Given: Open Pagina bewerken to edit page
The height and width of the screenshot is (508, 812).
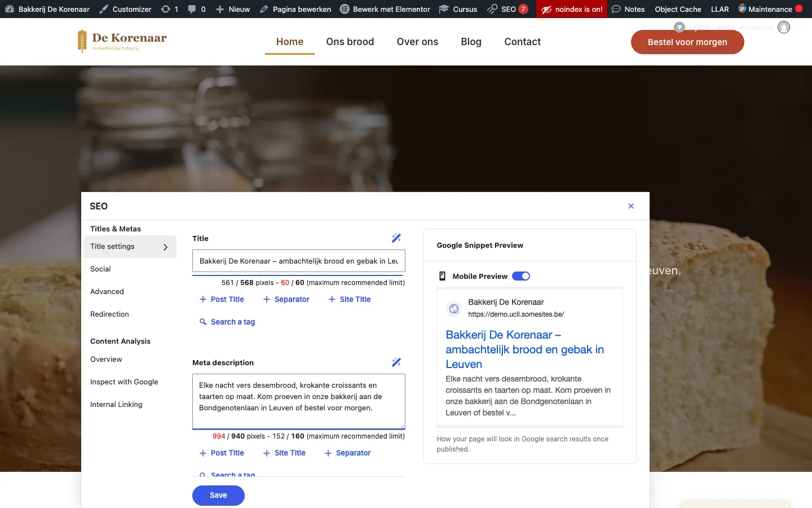Looking at the screenshot, I should point(295,9).
